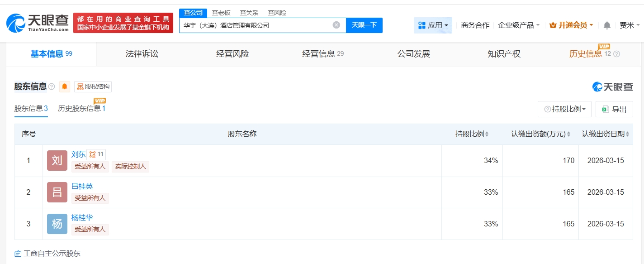Open the 股权结构 button
Viewport: 644px width, 264px height.
coord(93,86)
